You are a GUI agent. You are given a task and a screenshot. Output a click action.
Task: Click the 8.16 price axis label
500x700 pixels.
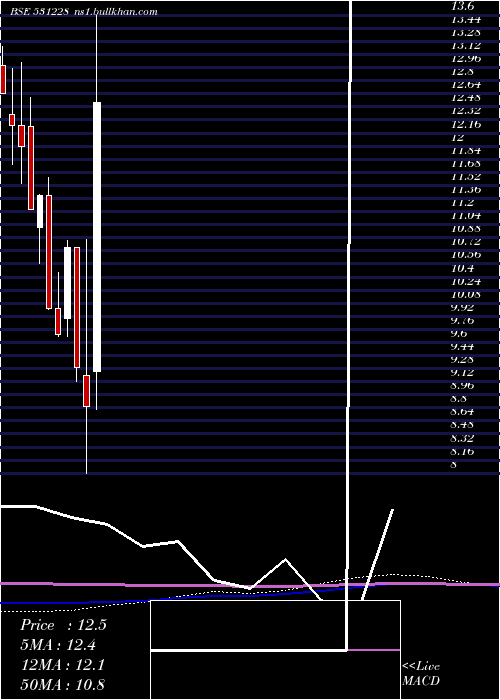(x=462, y=451)
